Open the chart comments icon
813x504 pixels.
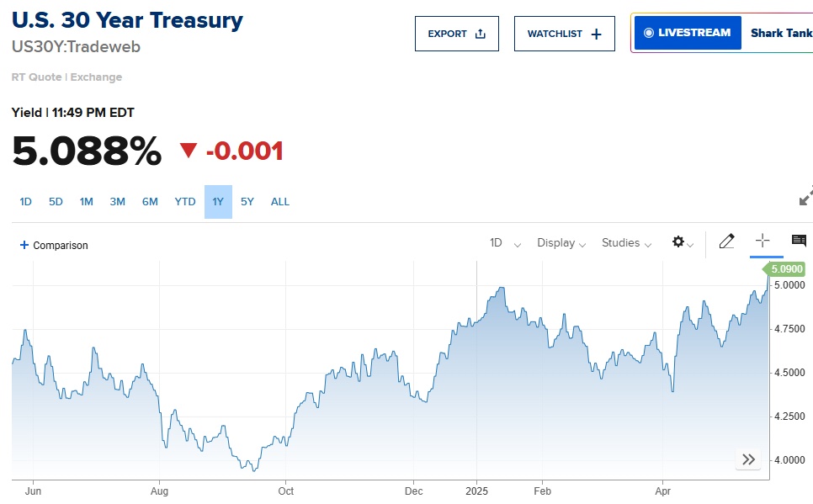click(x=799, y=241)
